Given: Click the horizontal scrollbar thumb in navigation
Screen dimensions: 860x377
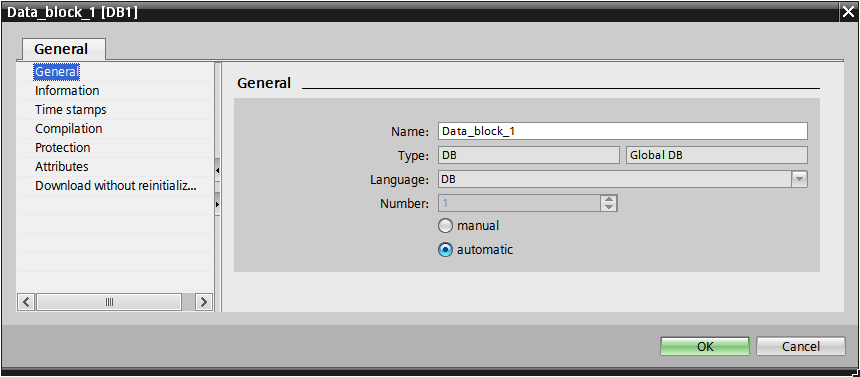Looking at the screenshot, I should (x=109, y=302).
